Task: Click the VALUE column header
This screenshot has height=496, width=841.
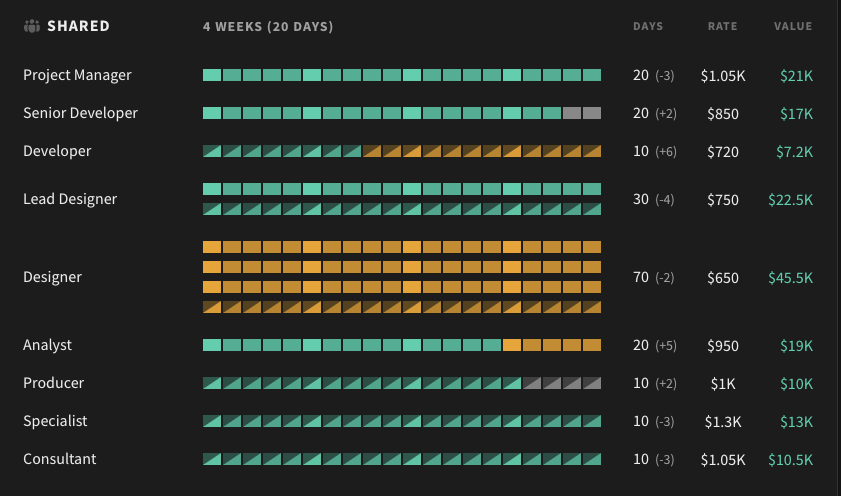Action: point(793,26)
